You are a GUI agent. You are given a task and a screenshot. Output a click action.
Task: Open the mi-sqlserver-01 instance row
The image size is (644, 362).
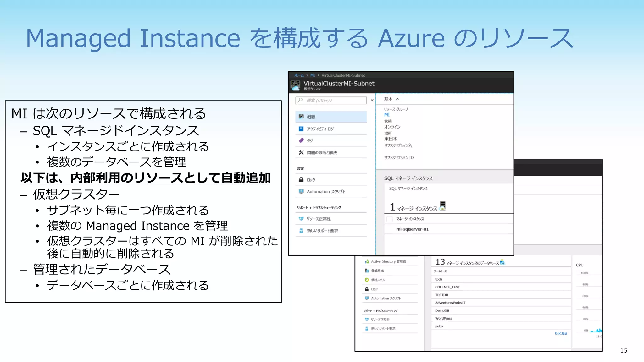tap(448, 229)
